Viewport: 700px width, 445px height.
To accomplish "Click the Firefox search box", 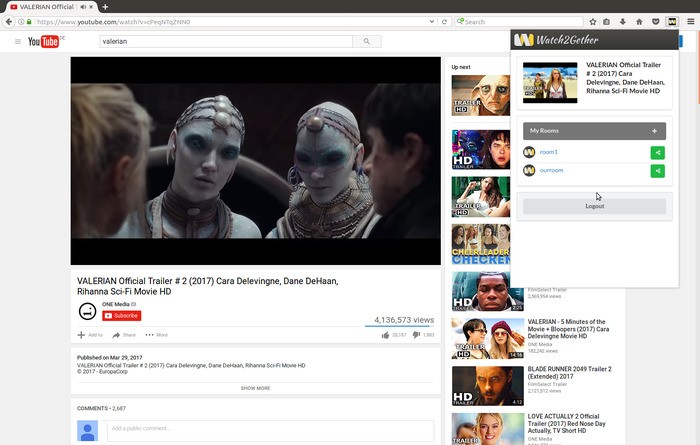I will 519,21.
